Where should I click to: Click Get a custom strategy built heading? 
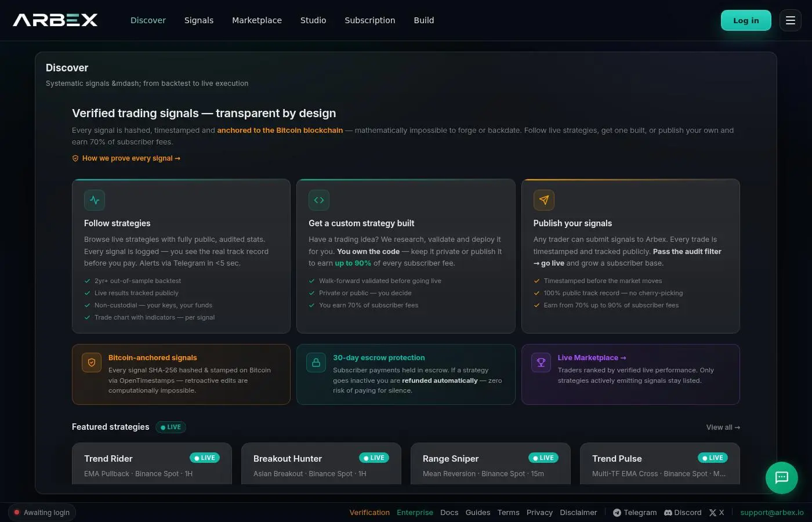click(x=361, y=223)
